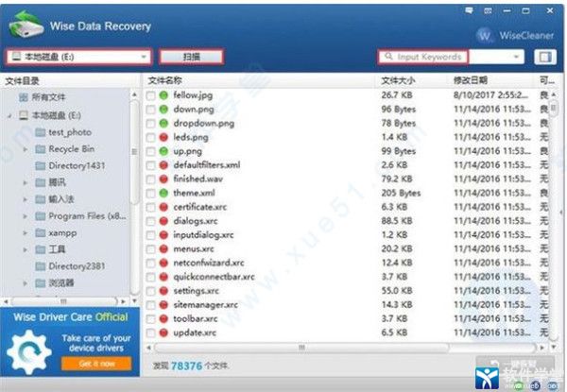Check the box for fellow.jpg

pos(151,95)
